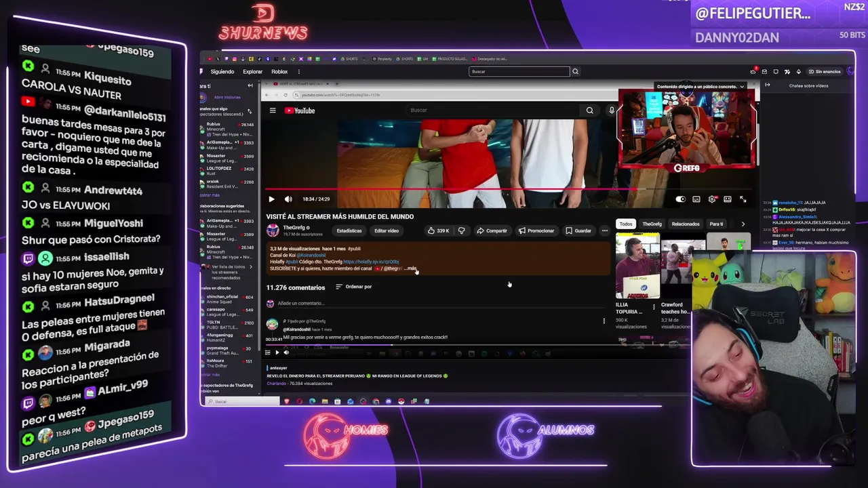Open Twitch Roblox nav link
Image resolution: width=868 pixels, height=488 pixels.
(x=279, y=72)
